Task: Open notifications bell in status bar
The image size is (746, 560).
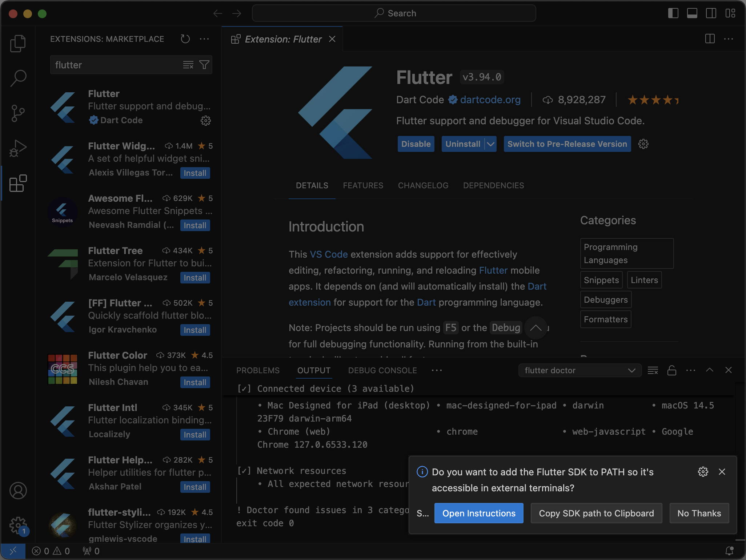Action: (x=729, y=551)
